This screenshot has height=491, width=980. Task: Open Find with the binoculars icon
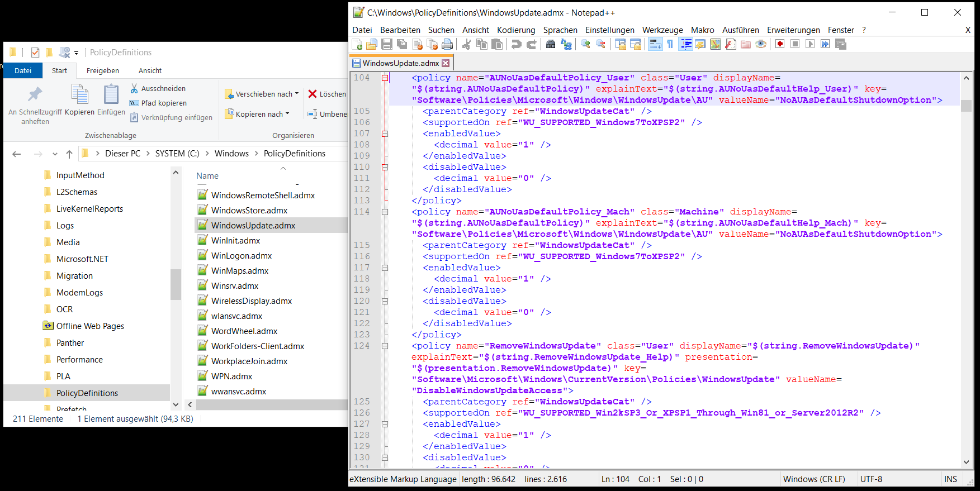(551, 44)
